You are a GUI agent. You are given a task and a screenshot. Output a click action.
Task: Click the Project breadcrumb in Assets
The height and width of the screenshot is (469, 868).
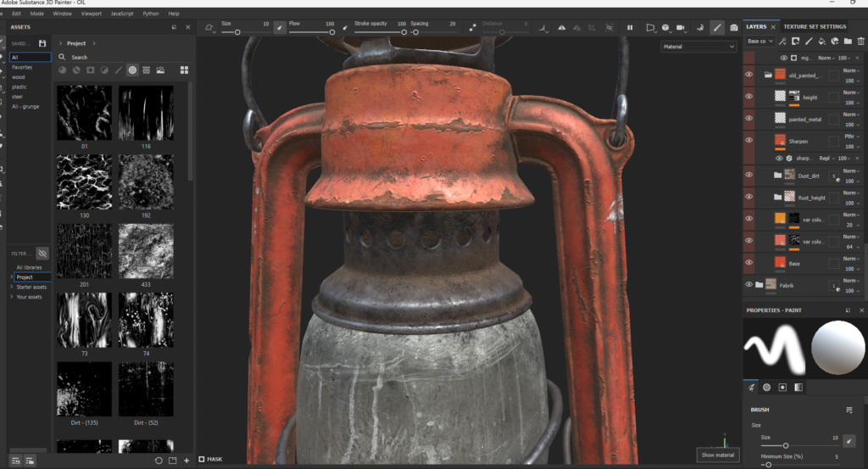[76, 43]
